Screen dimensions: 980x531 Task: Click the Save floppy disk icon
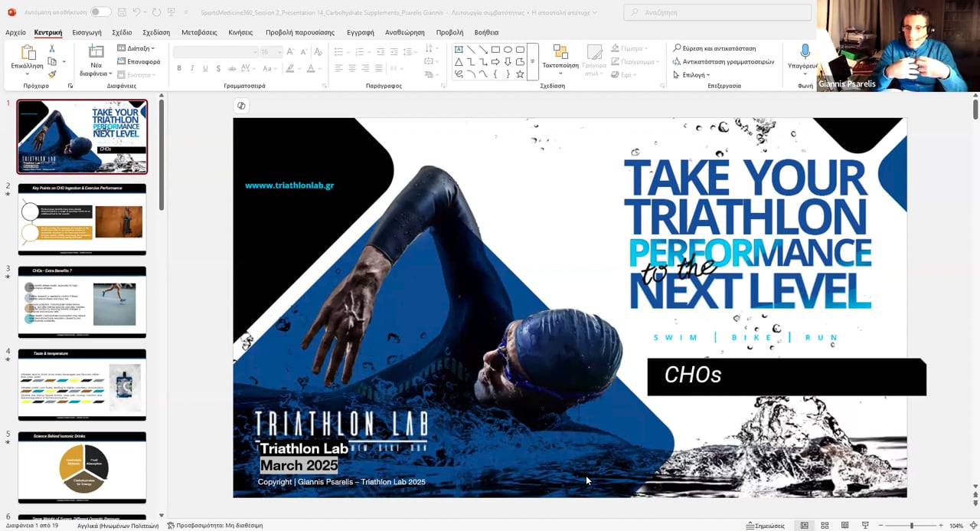122,12
